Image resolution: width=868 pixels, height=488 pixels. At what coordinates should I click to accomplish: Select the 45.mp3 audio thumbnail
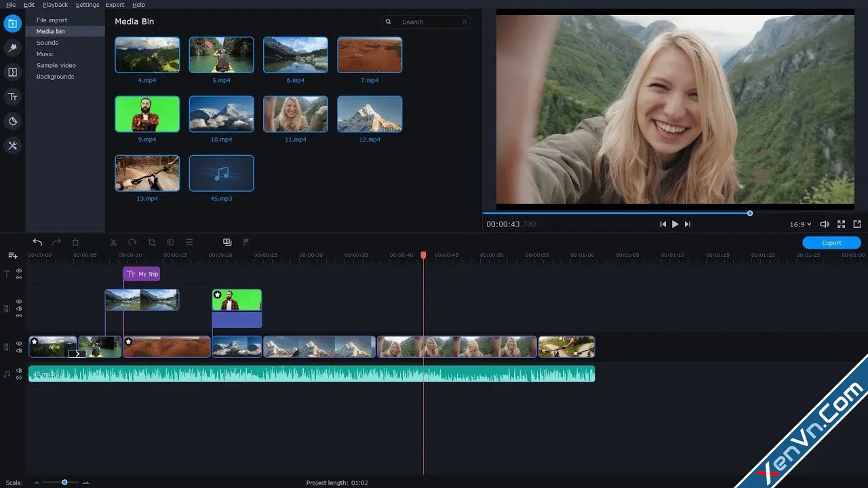point(221,173)
